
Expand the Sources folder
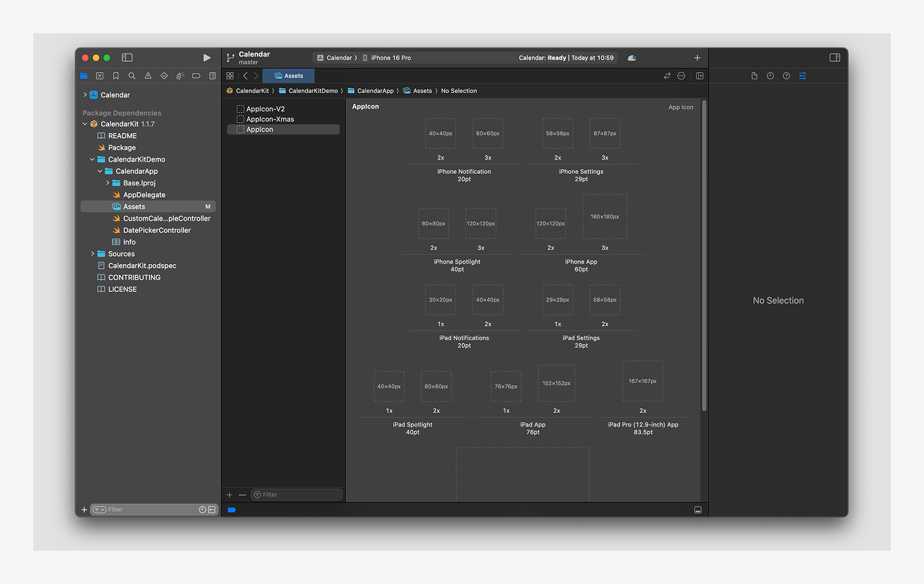click(92, 254)
